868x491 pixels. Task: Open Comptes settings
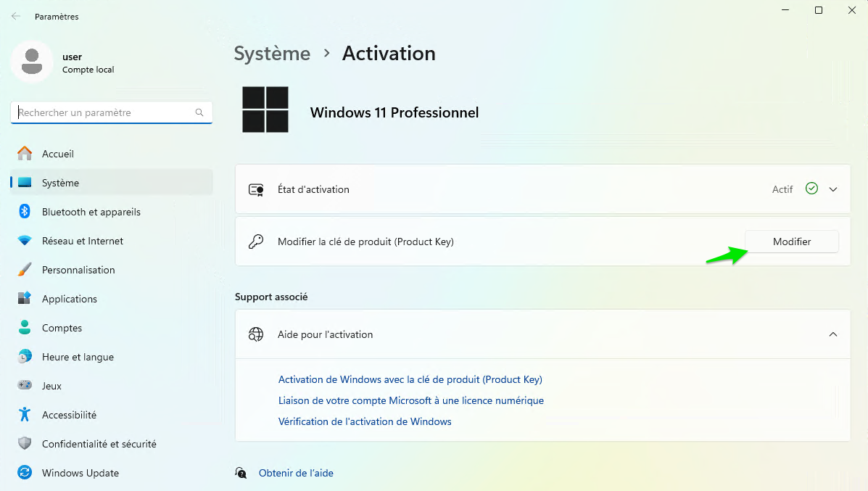click(111, 328)
